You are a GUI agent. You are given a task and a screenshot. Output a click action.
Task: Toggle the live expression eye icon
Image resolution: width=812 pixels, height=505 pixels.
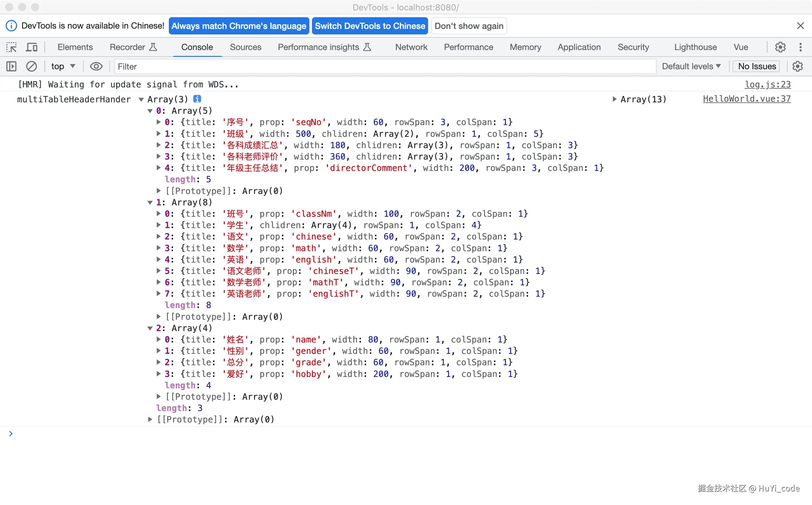coord(96,66)
